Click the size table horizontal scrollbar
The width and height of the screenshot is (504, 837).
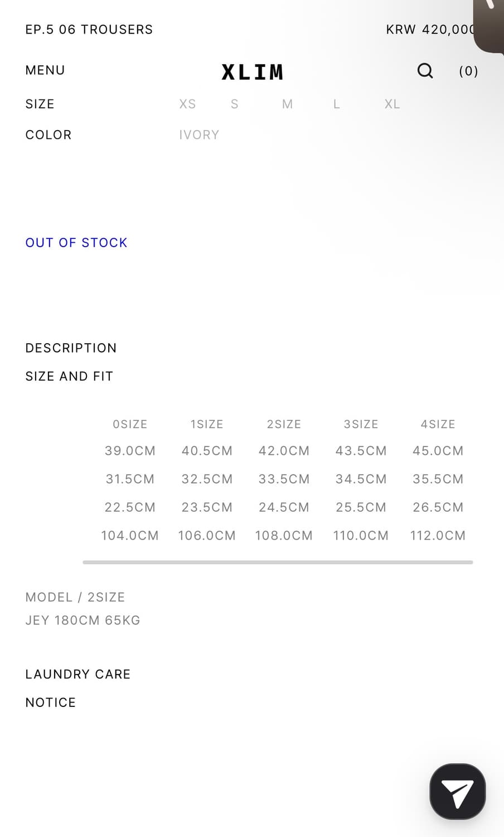pos(278,562)
